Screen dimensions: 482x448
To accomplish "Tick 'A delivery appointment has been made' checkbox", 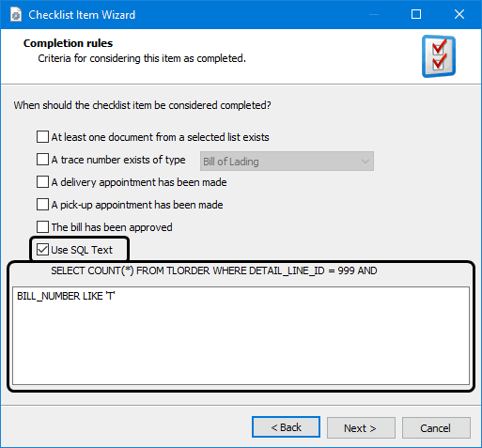I will coord(42,182).
